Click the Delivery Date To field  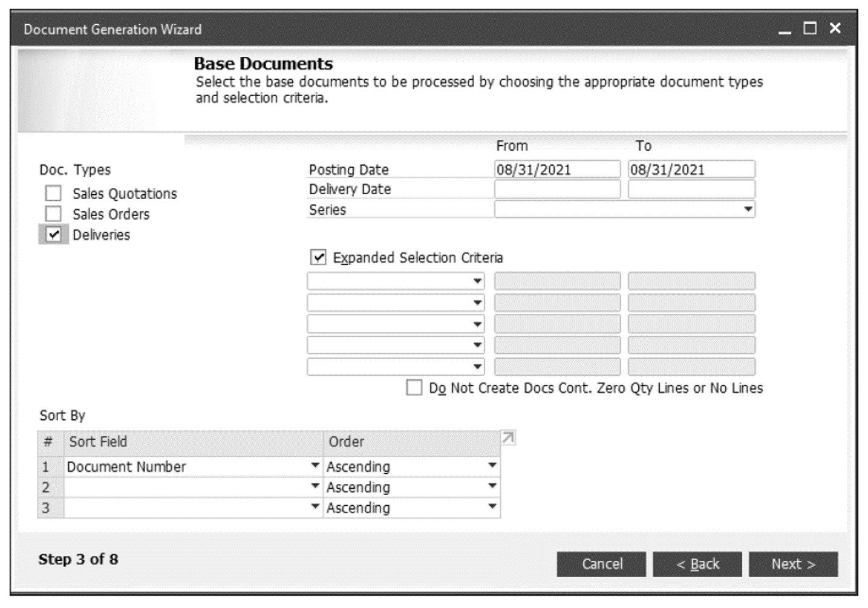691,189
